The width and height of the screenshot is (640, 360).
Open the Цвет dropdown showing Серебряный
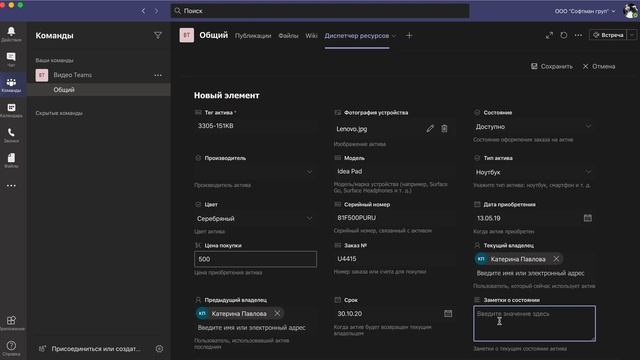point(255,218)
